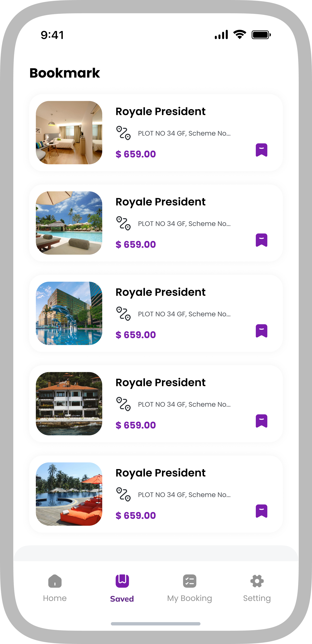Screen dimensions: 312x644
Task: Tap bookmark icon on the last hotel card
Action: (x=261, y=511)
